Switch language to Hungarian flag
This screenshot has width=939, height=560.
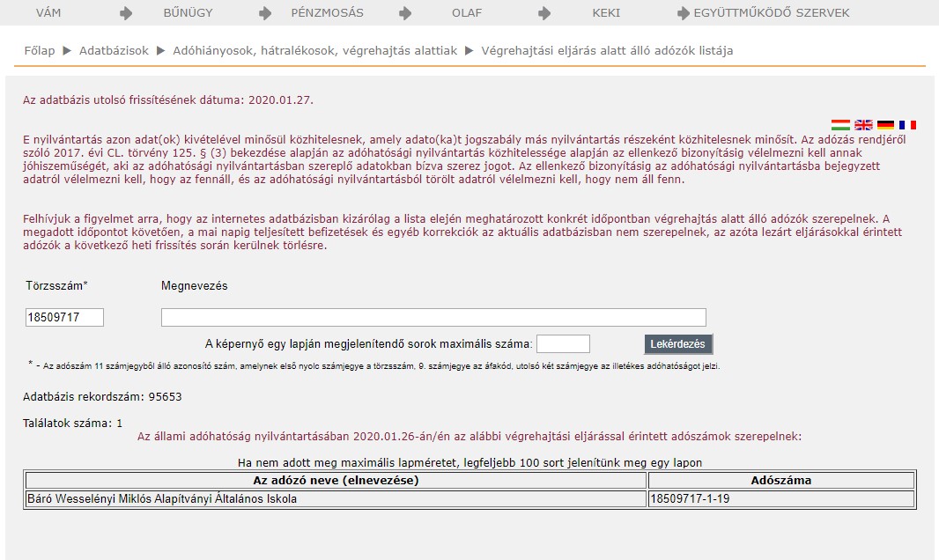840,125
